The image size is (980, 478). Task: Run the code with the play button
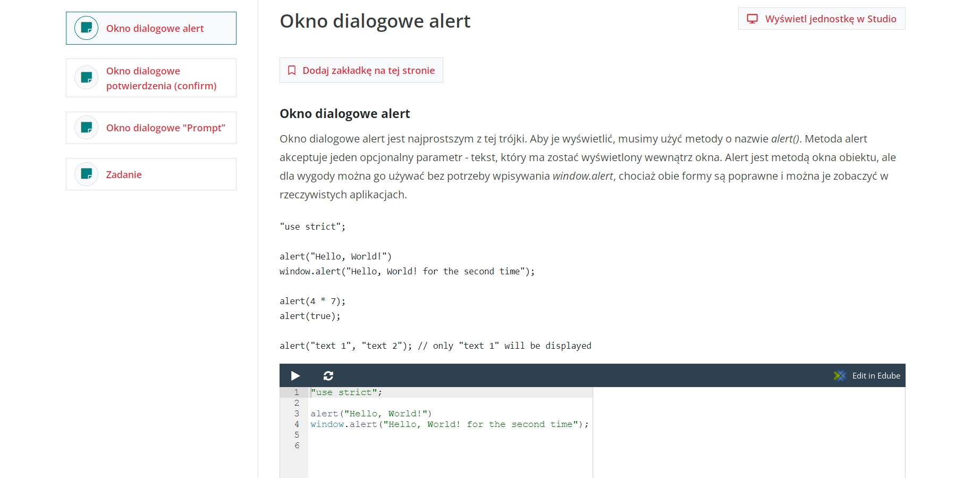295,376
